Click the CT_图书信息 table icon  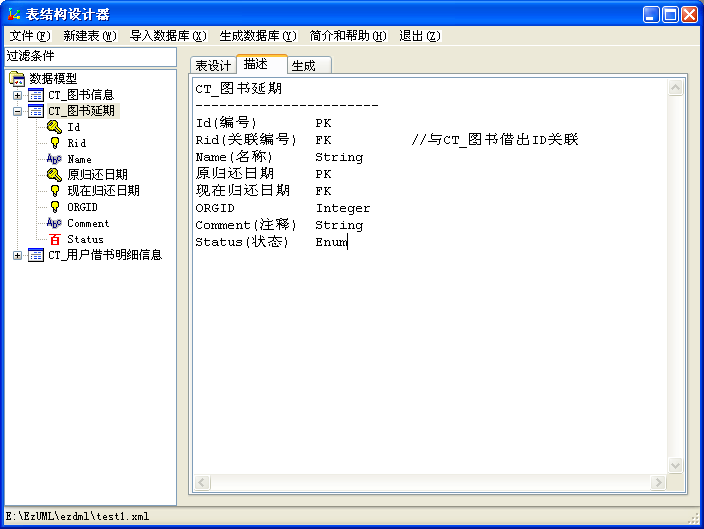pyautogui.click(x=36, y=95)
